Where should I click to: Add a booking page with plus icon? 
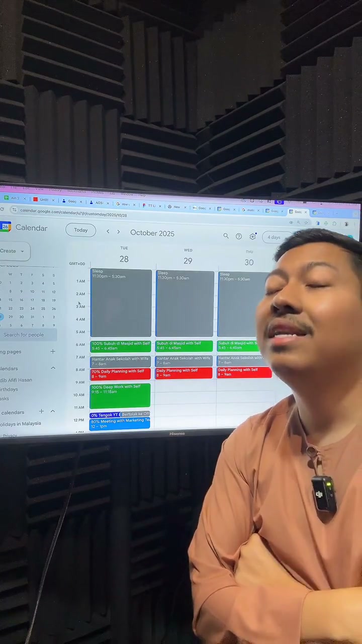click(53, 351)
